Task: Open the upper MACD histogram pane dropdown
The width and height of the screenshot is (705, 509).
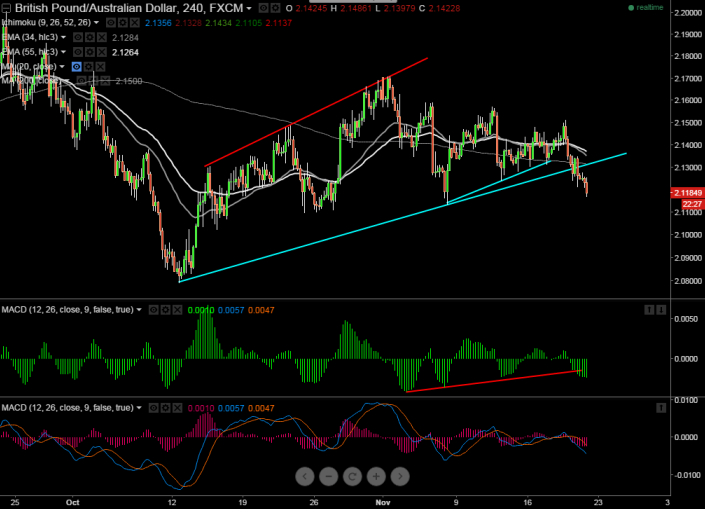Action: (x=139, y=310)
